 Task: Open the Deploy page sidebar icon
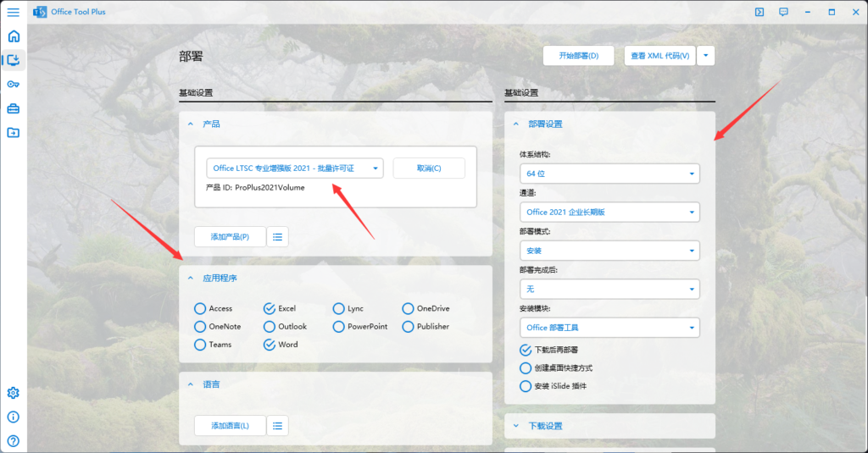(14, 60)
